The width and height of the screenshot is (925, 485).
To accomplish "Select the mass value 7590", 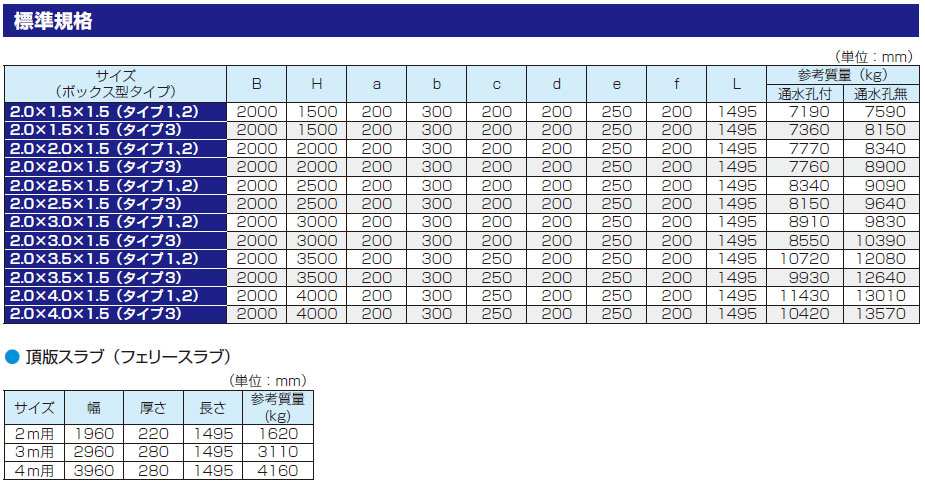I will click(x=885, y=112).
